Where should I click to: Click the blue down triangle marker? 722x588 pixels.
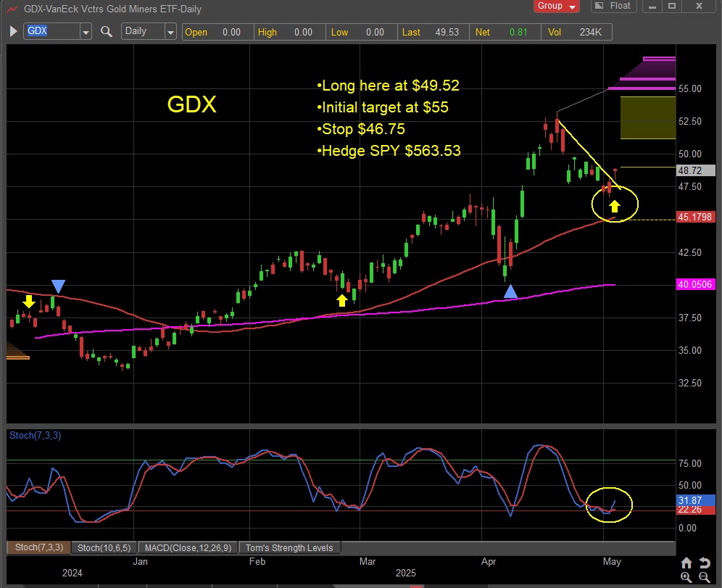coord(58,286)
